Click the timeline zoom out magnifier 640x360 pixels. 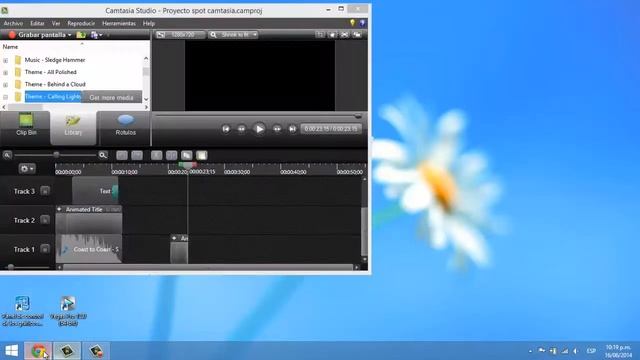tap(7, 155)
